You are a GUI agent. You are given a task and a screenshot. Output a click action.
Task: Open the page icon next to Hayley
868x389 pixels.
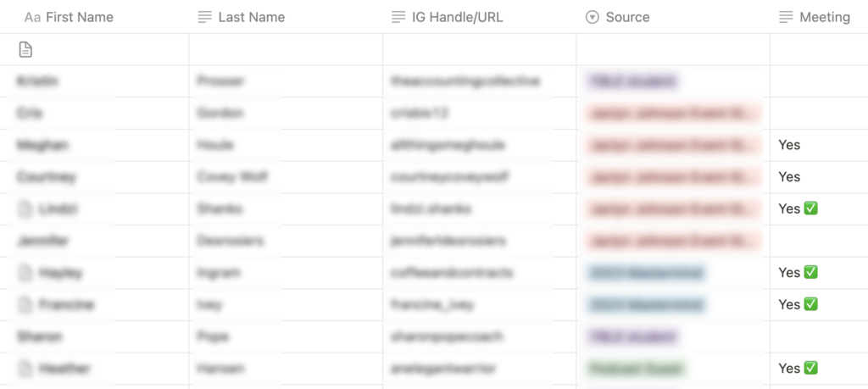click(x=26, y=273)
